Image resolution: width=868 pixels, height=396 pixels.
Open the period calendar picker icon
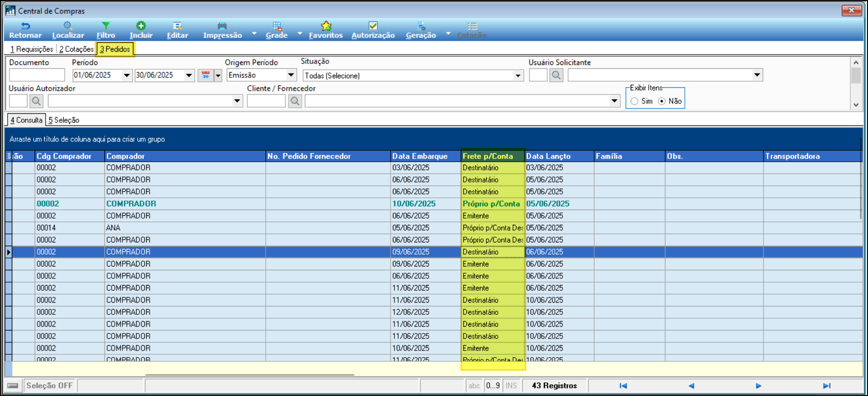(205, 75)
